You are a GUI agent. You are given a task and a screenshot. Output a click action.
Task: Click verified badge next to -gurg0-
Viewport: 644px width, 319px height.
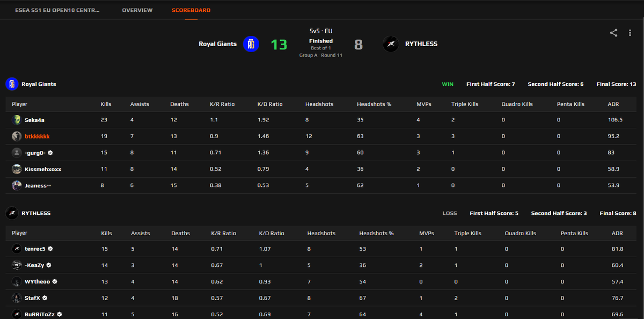[50, 153]
